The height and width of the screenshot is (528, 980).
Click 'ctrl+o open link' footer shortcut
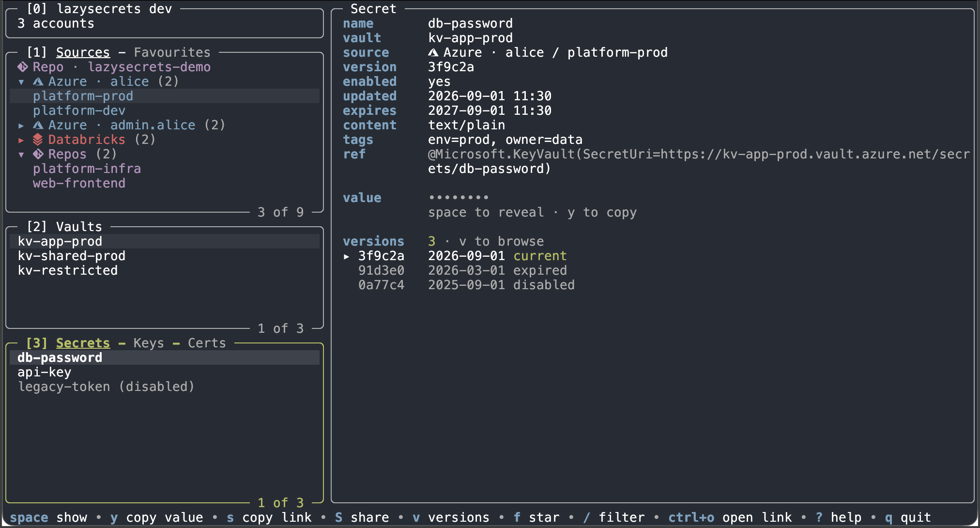click(730, 517)
